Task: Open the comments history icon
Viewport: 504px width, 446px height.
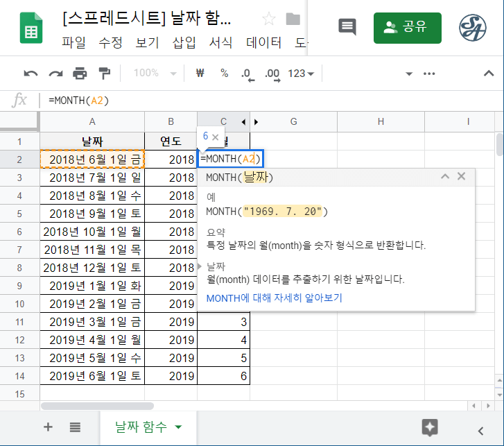Action: pyautogui.click(x=347, y=27)
